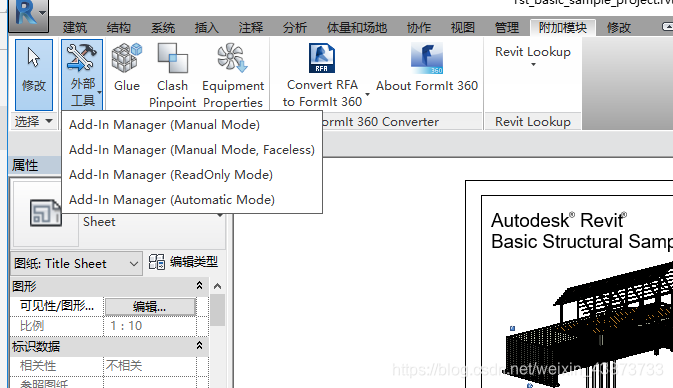Click the 可见性/图形... property label
Image resolution: width=673 pixels, height=388 pixels.
57,306
